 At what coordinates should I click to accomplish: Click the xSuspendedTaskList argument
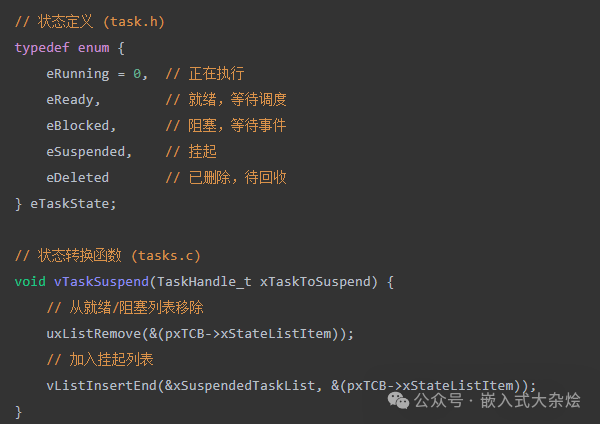249,385
